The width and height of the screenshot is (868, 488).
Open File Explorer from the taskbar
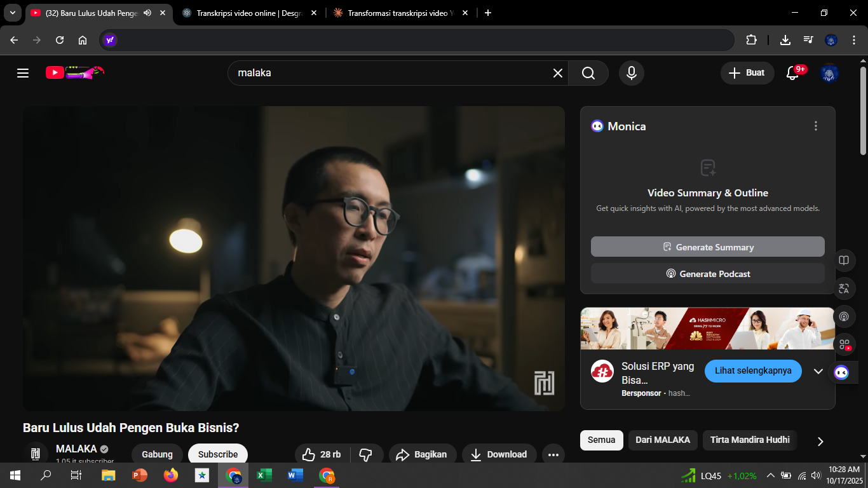click(x=108, y=475)
